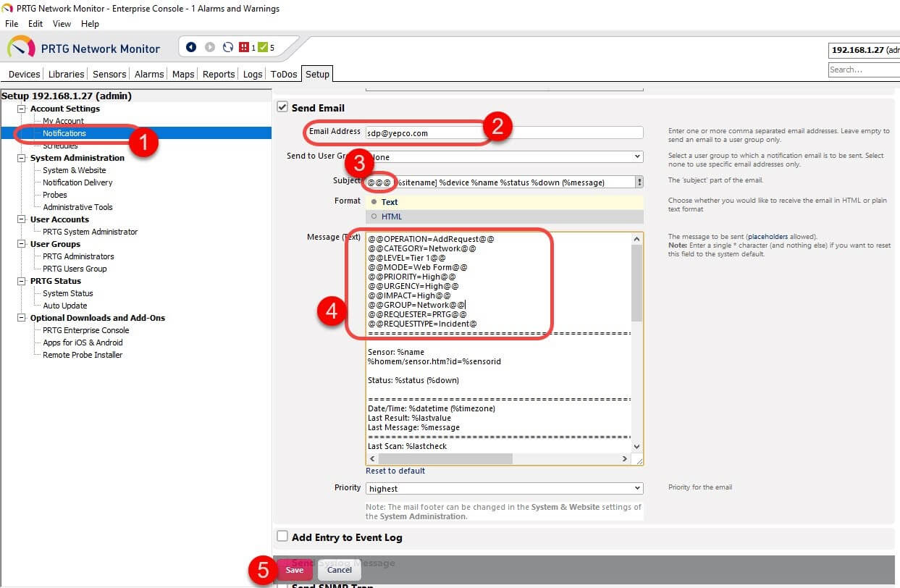Click the Cancel button
The width and height of the screenshot is (900, 588).
point(340,570)
